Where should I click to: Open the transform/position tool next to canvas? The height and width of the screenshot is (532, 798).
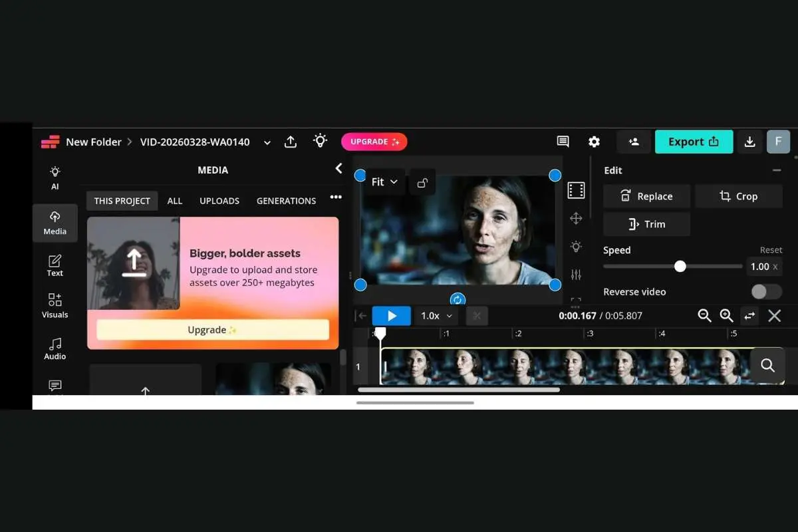click(576, 218)
